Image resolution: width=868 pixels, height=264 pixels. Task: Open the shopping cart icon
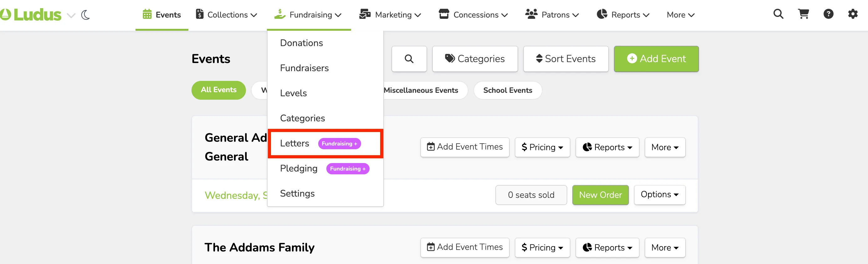804,14
